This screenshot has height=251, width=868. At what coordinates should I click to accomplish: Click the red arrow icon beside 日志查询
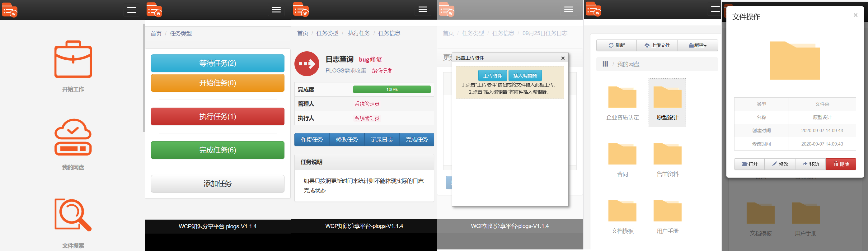pyautogui.click(x=307, y=64)
